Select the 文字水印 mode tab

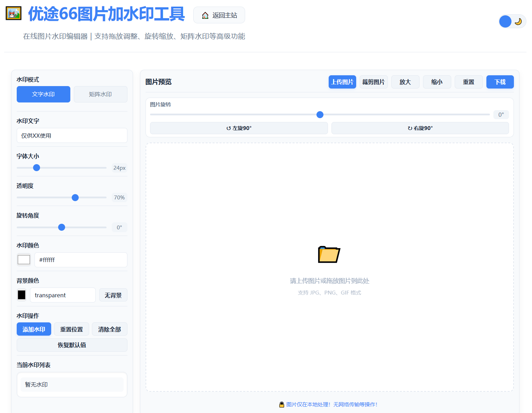coord(44,94)
